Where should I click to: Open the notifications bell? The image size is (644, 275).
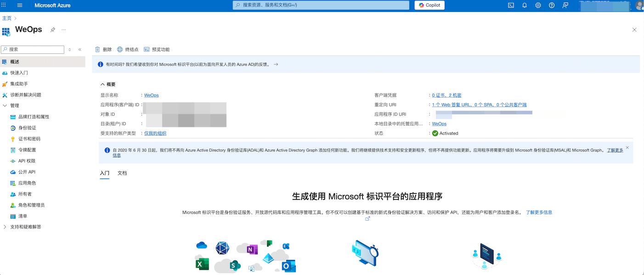point(525,5)
